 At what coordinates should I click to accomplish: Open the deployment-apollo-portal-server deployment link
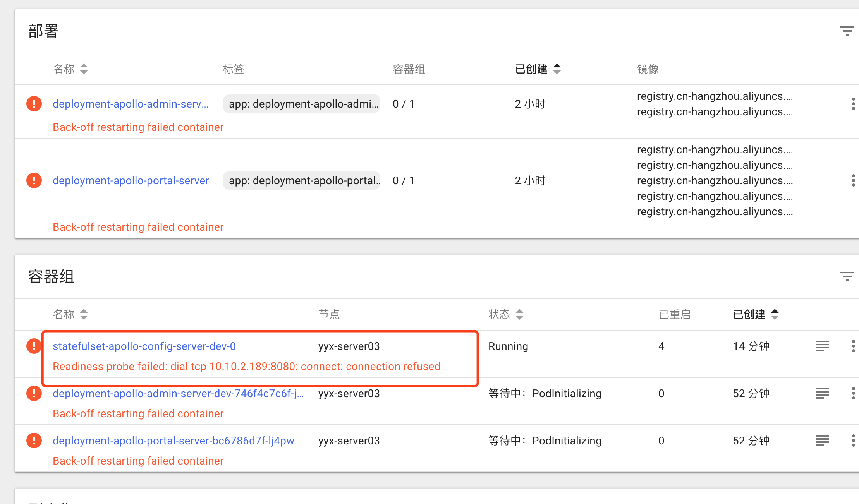[x=131, y=180]
